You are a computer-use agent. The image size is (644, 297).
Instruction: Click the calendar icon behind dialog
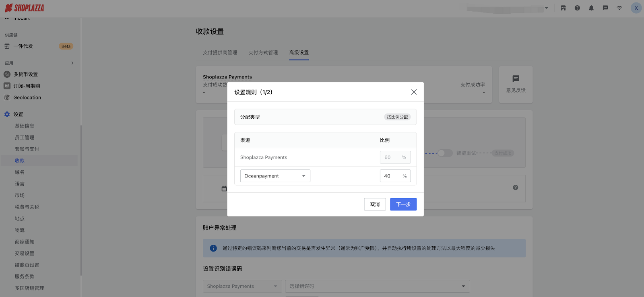pos(224,188)
